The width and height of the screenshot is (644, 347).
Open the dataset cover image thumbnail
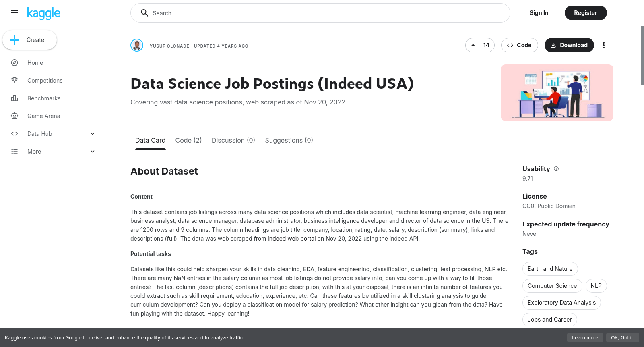click(557, 93)
